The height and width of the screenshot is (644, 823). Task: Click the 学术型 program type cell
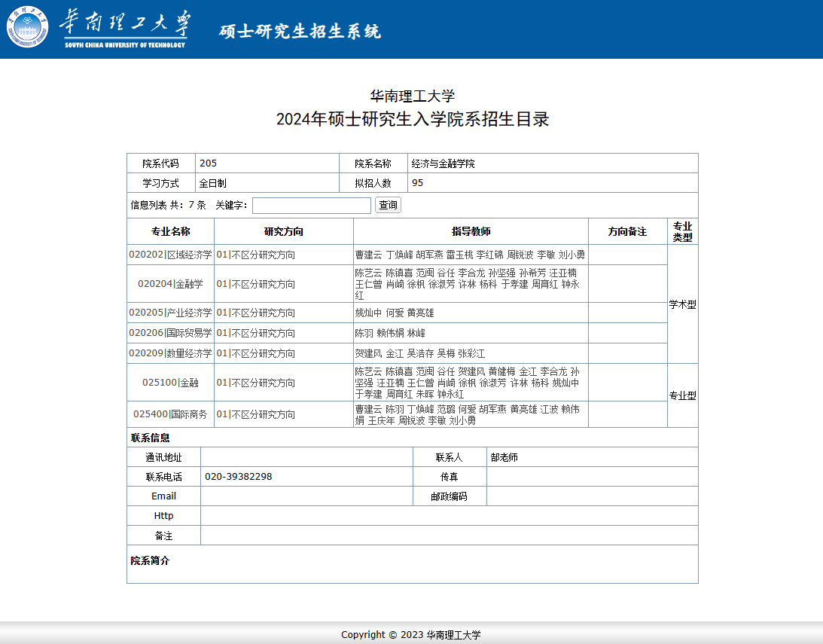pyautogui.click(x=682, y=304)
